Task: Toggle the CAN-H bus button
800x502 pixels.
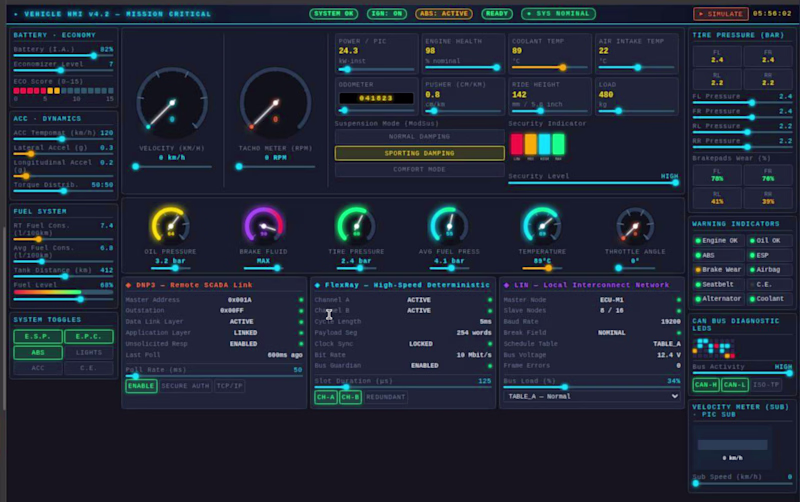Action: (x=706, y=385)
